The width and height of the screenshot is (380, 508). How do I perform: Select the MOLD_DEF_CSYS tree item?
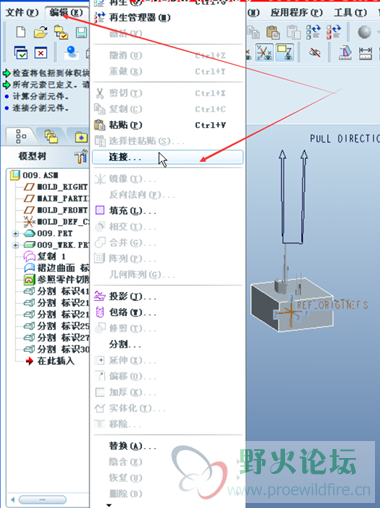coord(56,222)
